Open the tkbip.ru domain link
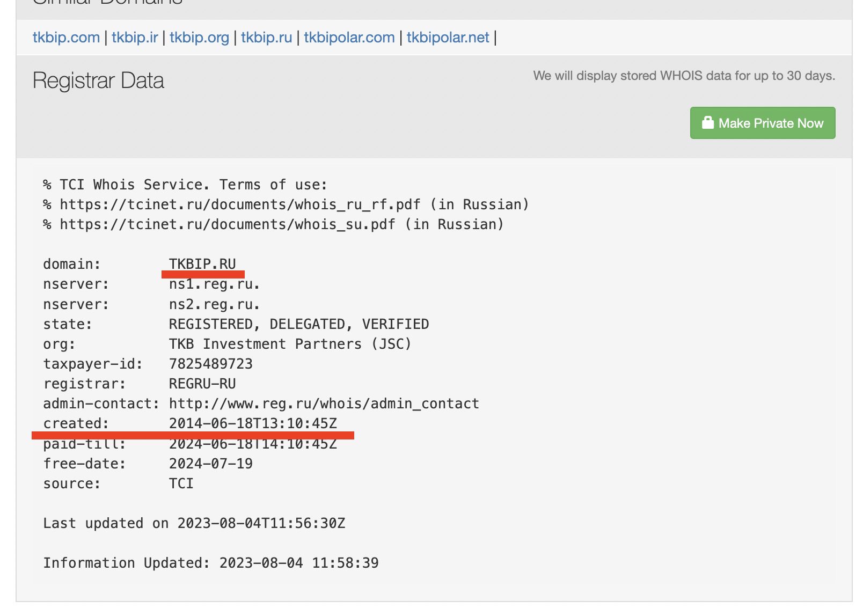This screenshot has height=616, width=863. (x=266, y=38)
